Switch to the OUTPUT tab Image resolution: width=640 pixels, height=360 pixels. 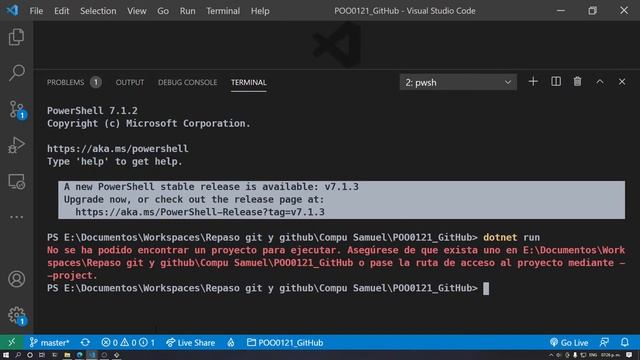click(130, 82)
